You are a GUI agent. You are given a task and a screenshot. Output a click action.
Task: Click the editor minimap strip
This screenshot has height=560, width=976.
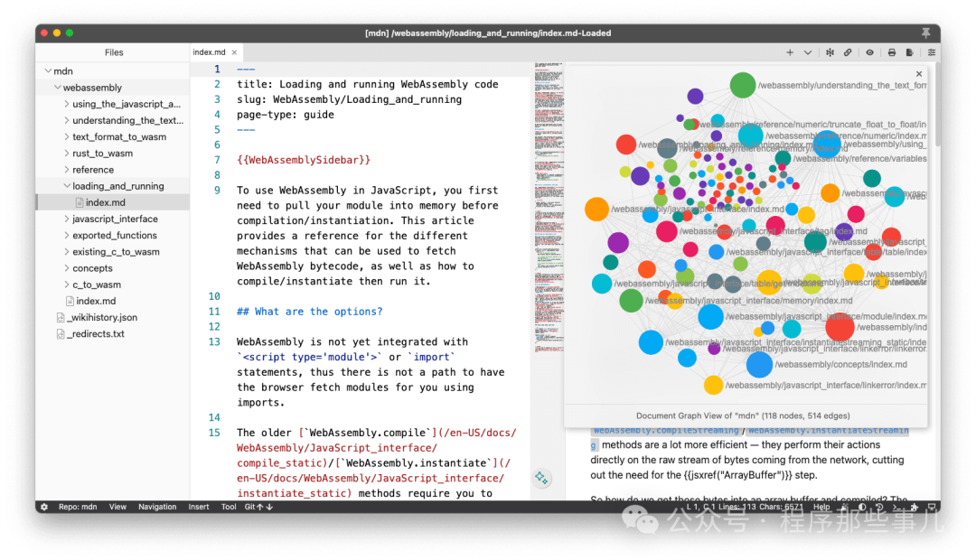pyautogui.click(x=549, y=209)
